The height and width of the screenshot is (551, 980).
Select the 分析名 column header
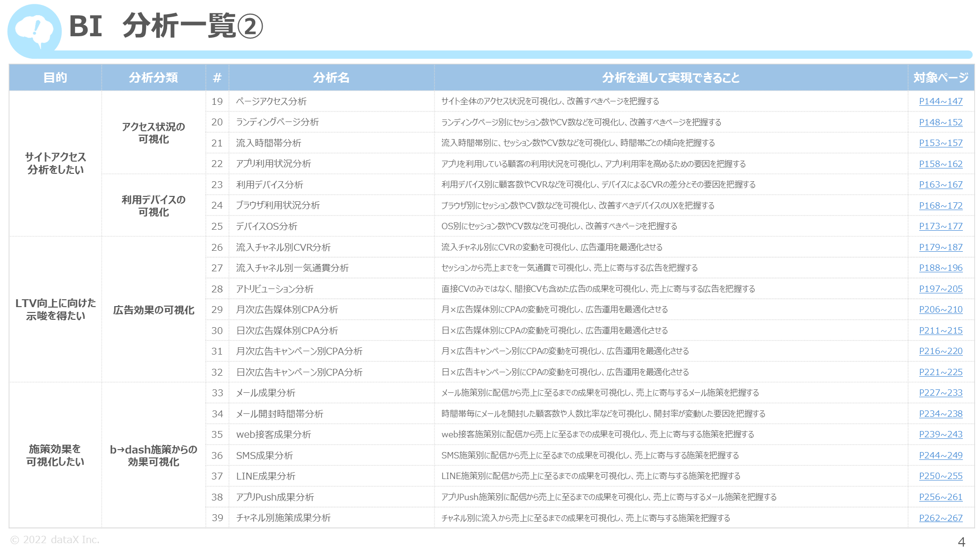coord(331,77)
